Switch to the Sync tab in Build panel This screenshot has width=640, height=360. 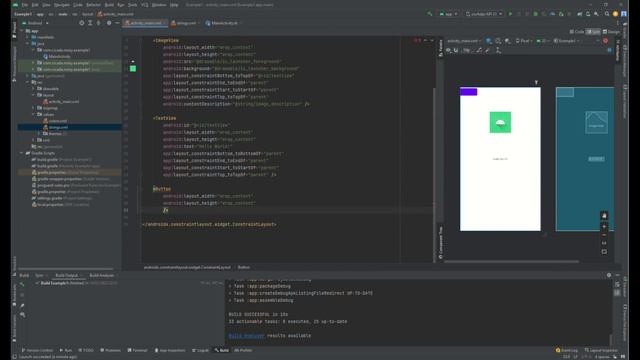point(39,276)
